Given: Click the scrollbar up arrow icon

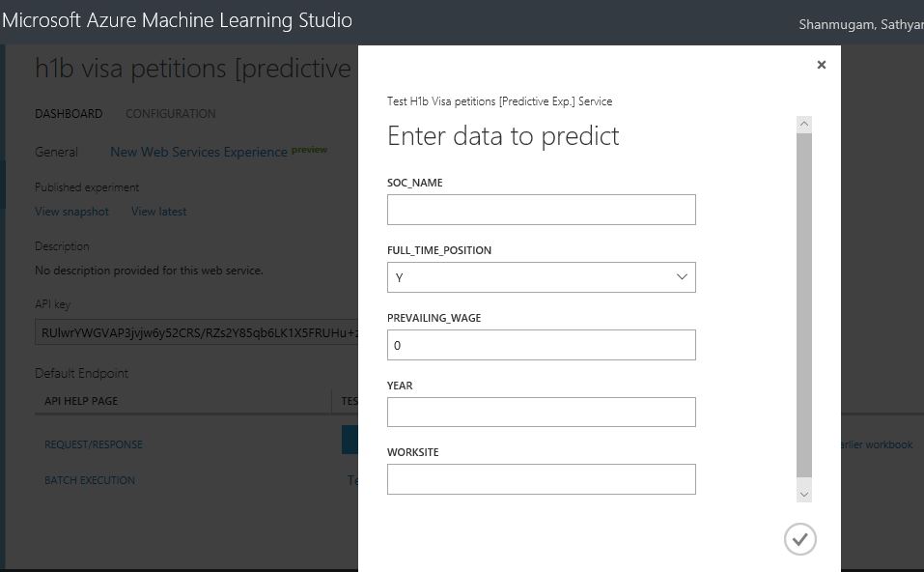Looking at the screenshot, I should pyautogui.click(x=803, y=122).
